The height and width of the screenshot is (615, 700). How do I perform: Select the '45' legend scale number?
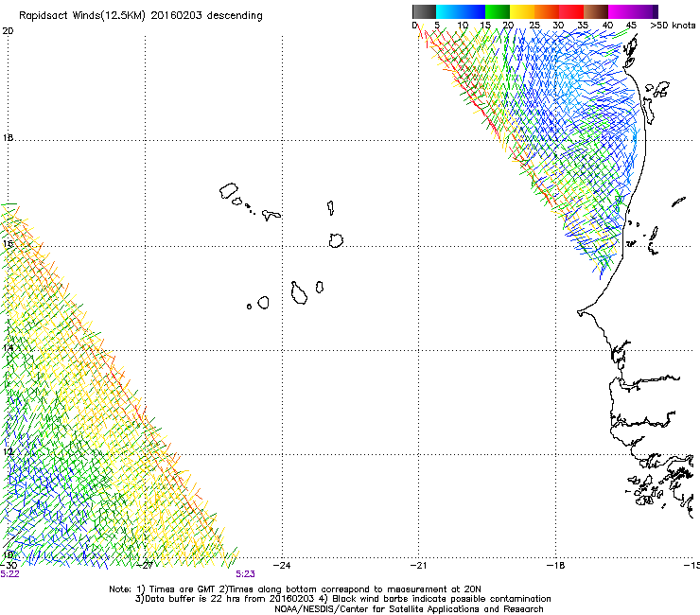(x=631, y=26)
